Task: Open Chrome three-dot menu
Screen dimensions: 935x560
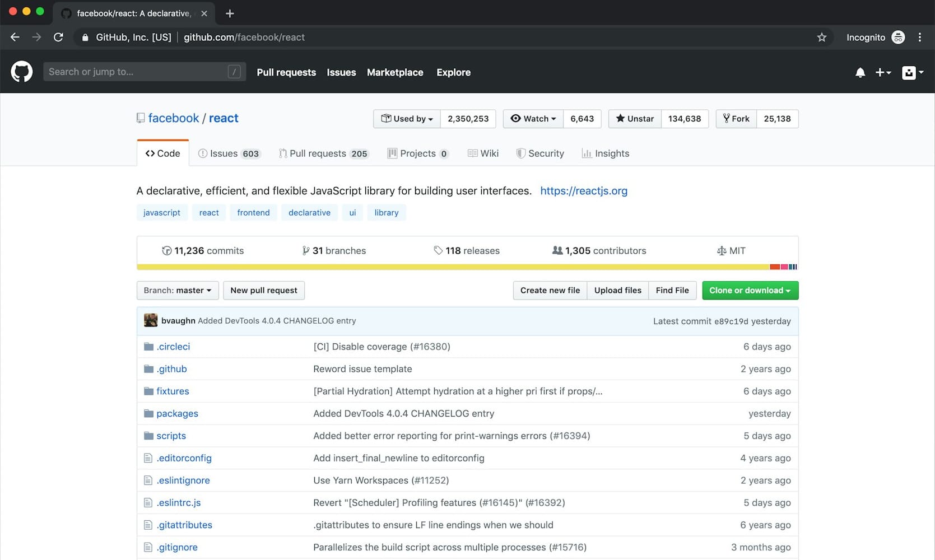Action: (x=920, y=37)
